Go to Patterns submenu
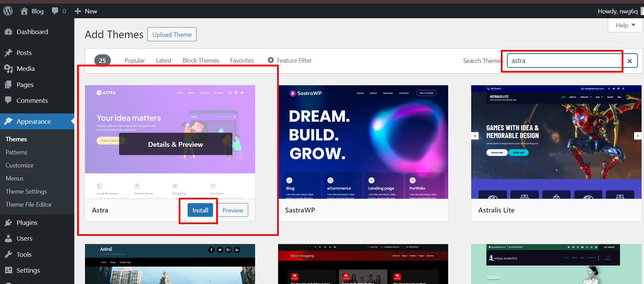This screenshot has width=644, height=284. pos(16,152)
